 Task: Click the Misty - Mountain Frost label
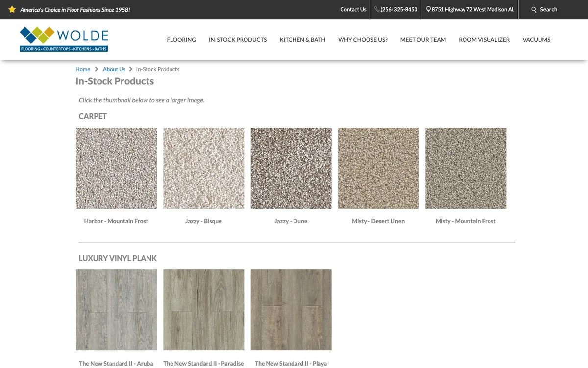(x=465, y=221)
